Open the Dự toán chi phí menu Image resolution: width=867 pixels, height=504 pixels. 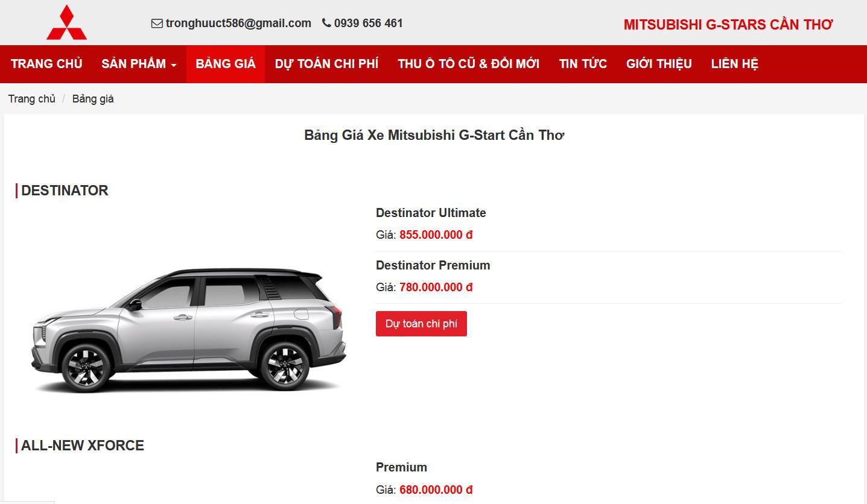pyautogui.click(x=326, y=64)
